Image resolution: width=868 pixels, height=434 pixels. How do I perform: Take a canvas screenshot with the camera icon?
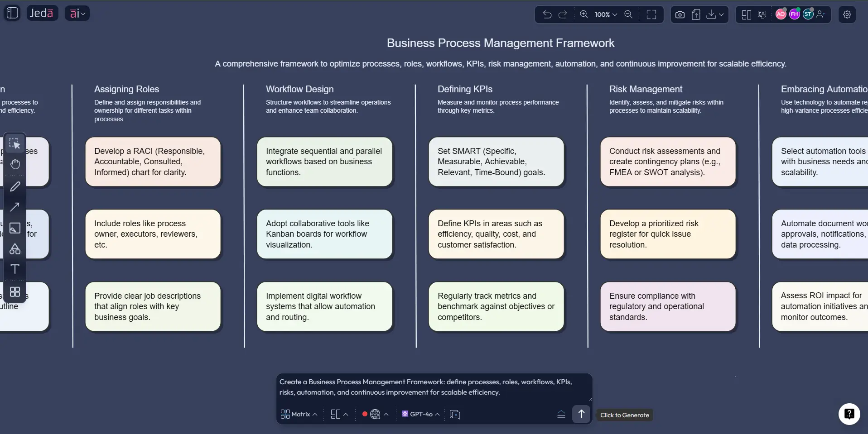click(x=680, y=14)
